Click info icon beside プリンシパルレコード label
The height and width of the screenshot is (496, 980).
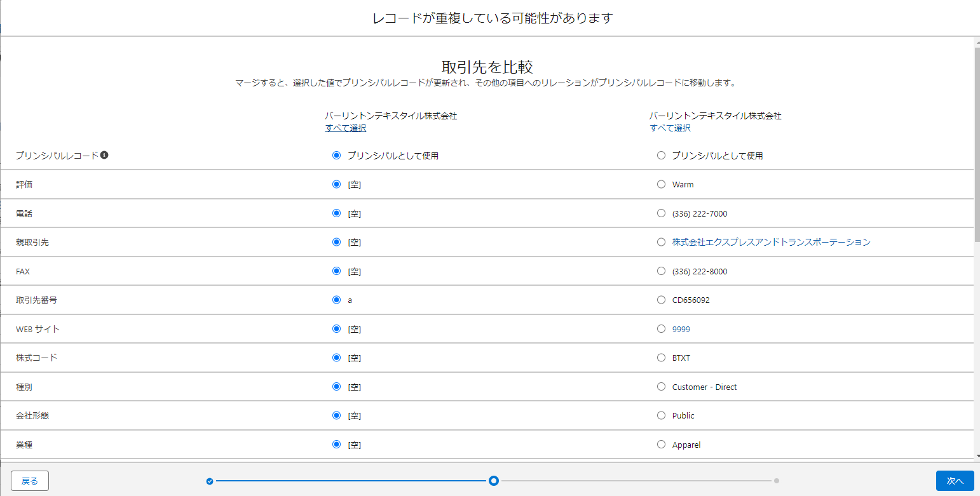104,155
